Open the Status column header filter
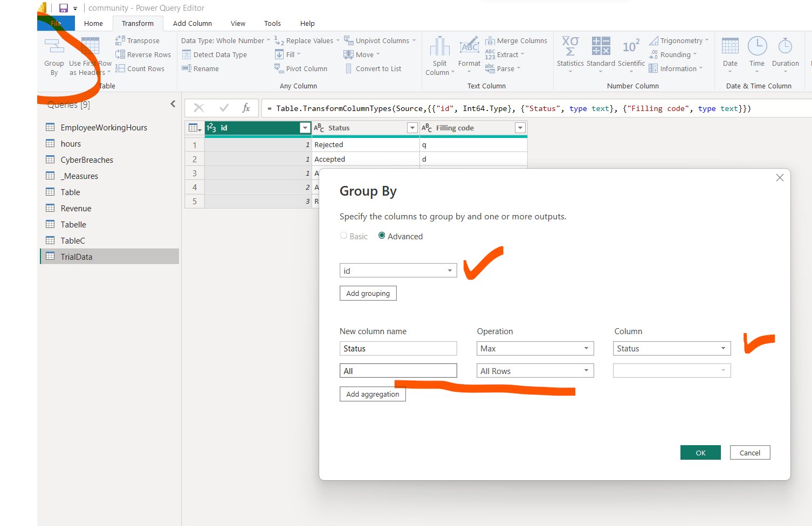 point(412,128)
